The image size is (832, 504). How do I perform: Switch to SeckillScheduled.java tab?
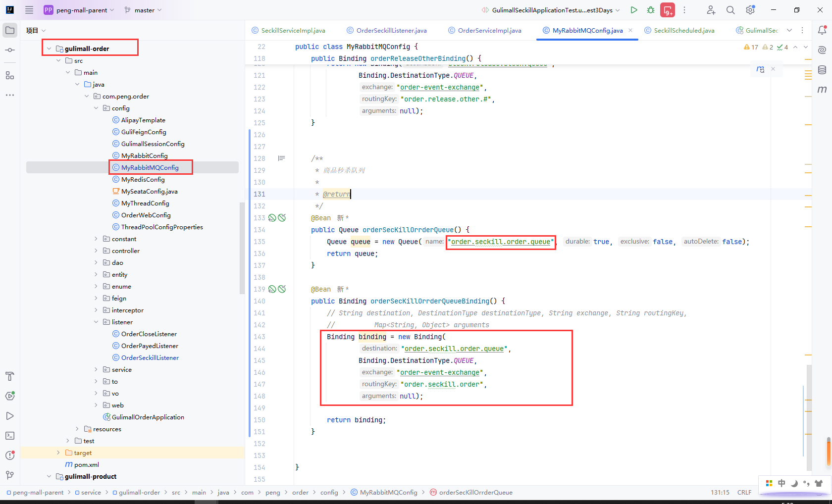pos(679,30)
